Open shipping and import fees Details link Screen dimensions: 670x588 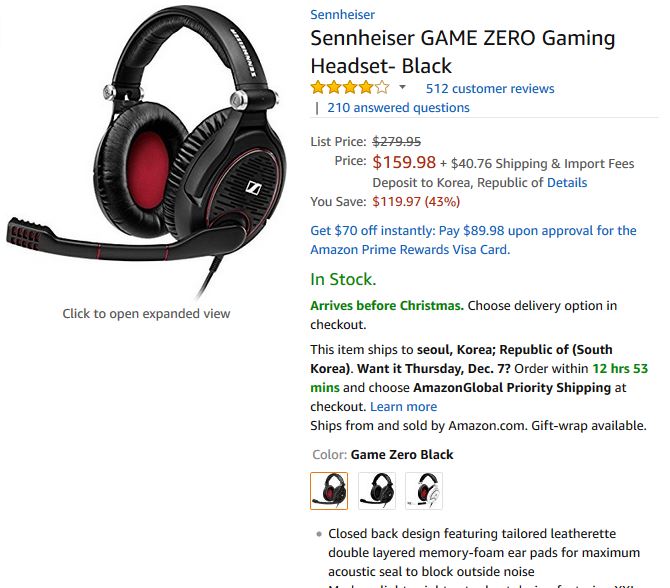567,182
